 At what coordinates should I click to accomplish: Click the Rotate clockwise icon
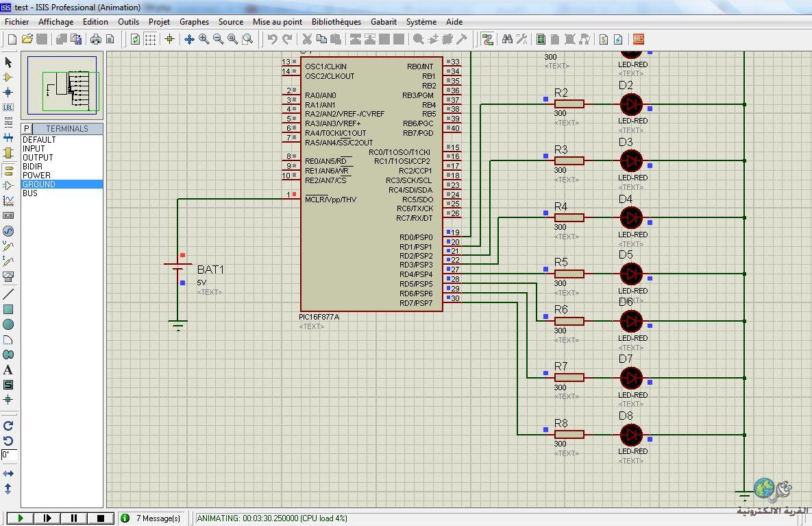[8, 425]
